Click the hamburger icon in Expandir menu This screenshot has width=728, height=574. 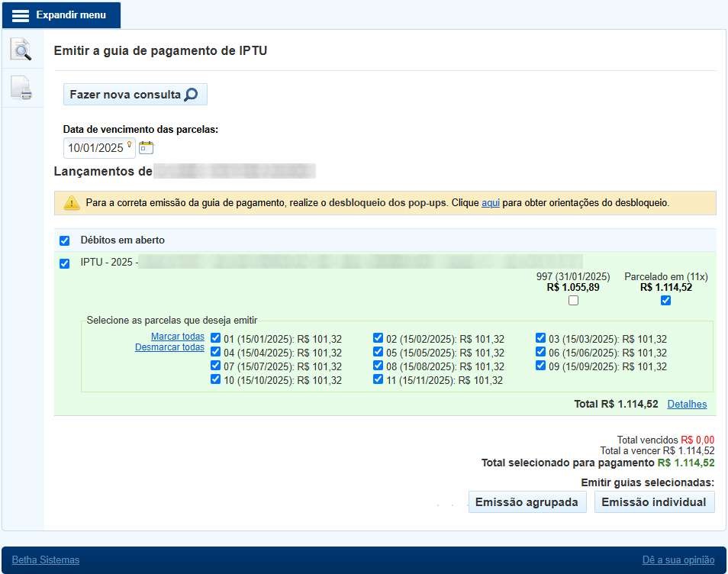[21, 15]
